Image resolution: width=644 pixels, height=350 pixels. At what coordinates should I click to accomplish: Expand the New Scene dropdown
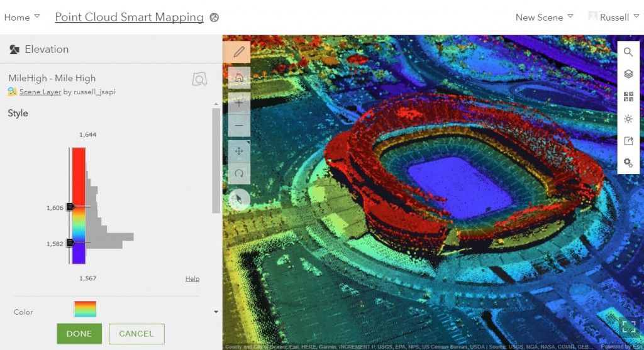544,17
